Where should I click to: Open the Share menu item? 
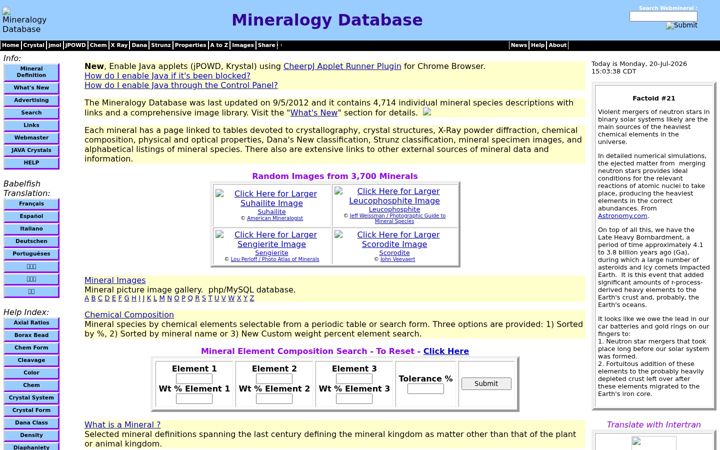point(266,45)
